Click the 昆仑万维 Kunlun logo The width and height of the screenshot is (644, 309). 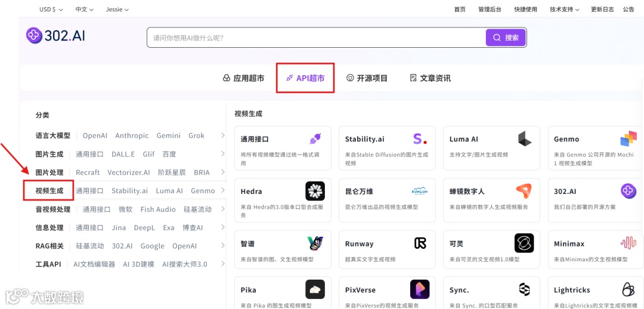pos(420,191)
